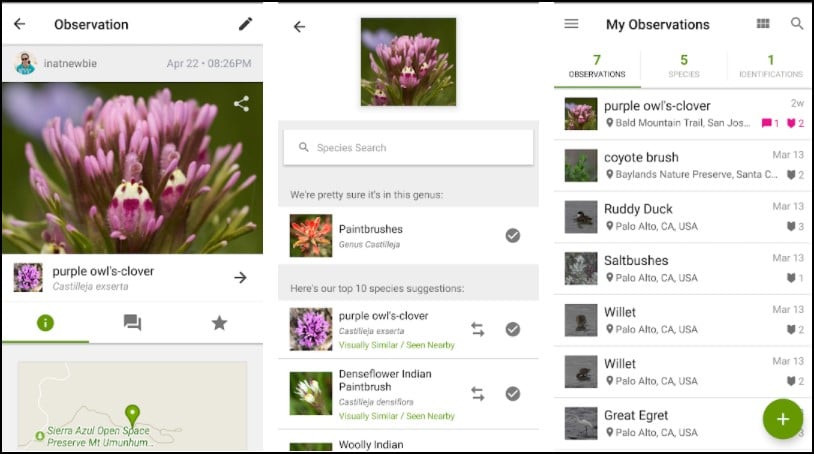This screenshot has width=814, height=454.
Task: Open coyote brush observation
Action: (x=683, y=166)
